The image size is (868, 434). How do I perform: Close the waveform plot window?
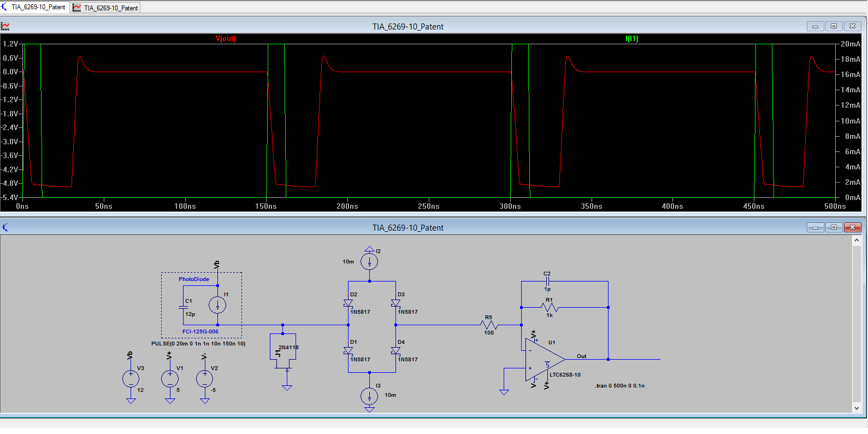click(852, 26)
